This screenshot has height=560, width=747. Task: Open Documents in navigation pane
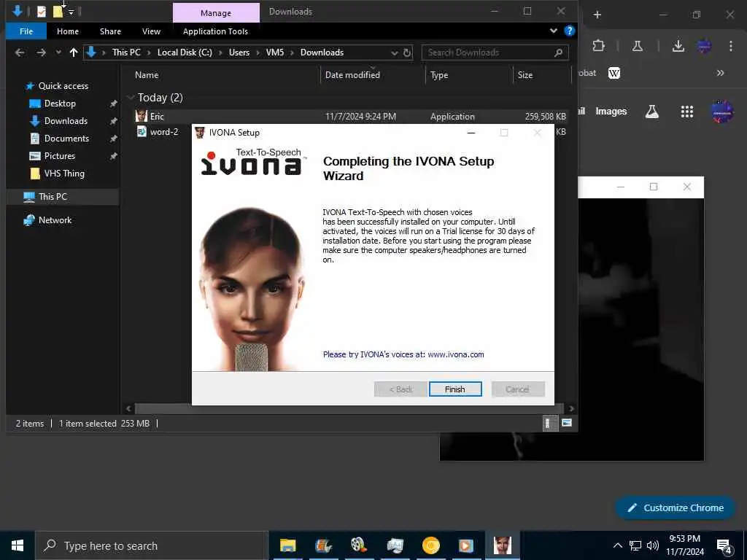pyautogui.click(x=66, y=139)
